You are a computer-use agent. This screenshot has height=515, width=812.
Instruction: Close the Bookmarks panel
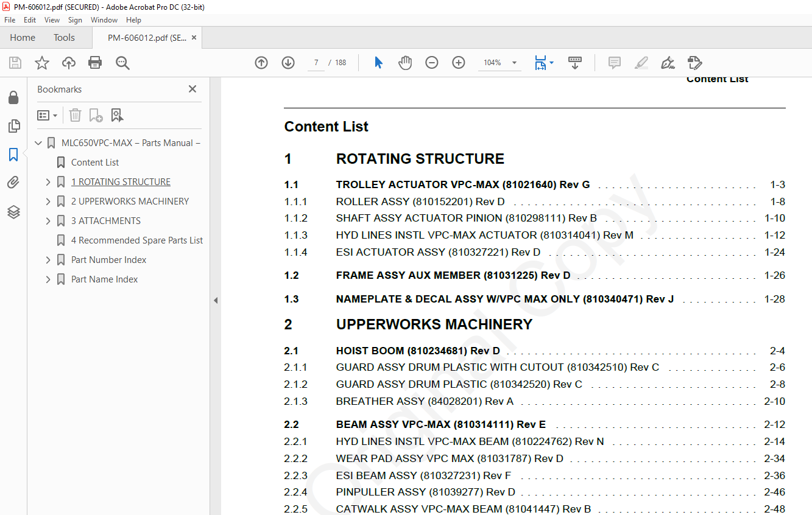point(192,89)
